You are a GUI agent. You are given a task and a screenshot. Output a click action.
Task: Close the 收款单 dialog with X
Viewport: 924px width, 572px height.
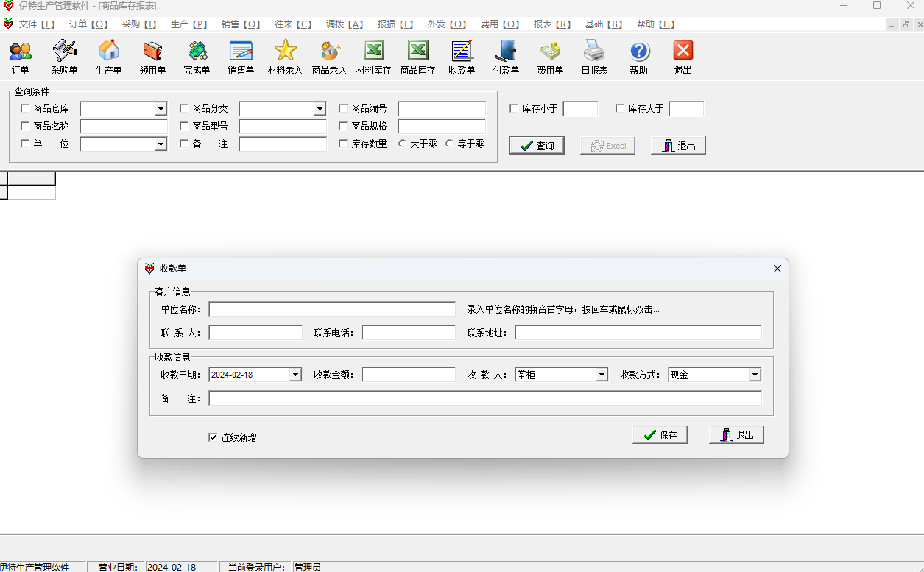[777, 269]
